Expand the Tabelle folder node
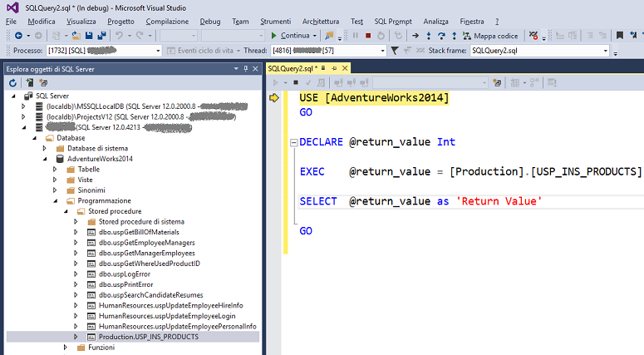644x355 pixels. click(x=55, y=169)
